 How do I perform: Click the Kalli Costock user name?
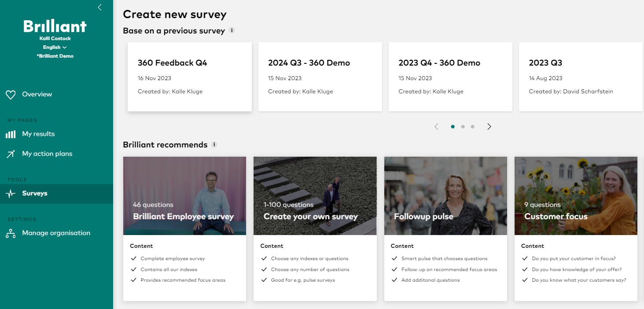[x=55, y=38]
